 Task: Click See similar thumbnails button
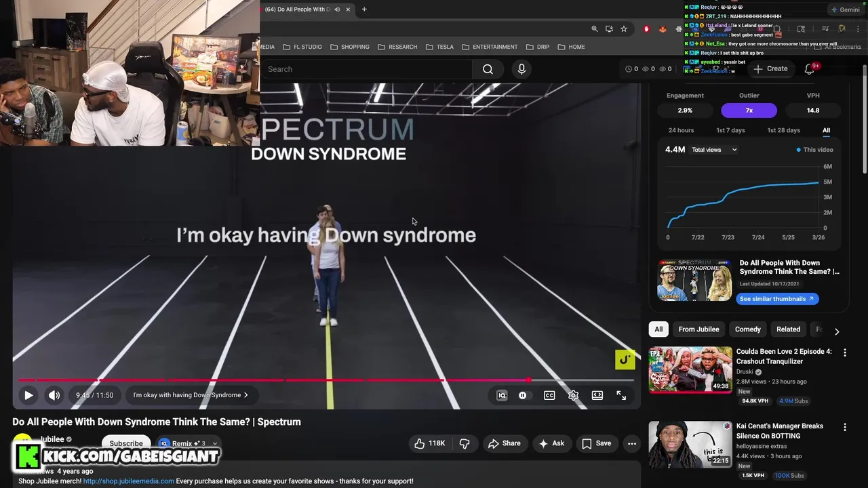tap(777, 299)
